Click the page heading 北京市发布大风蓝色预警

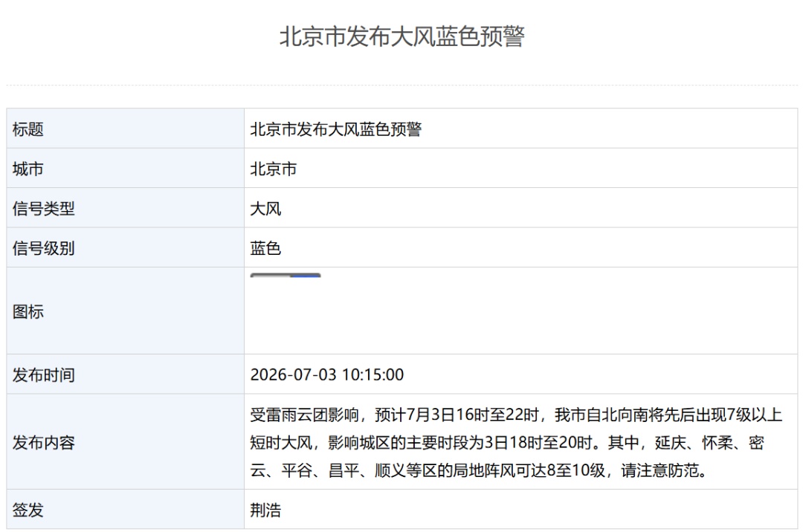tap(402, 37)
